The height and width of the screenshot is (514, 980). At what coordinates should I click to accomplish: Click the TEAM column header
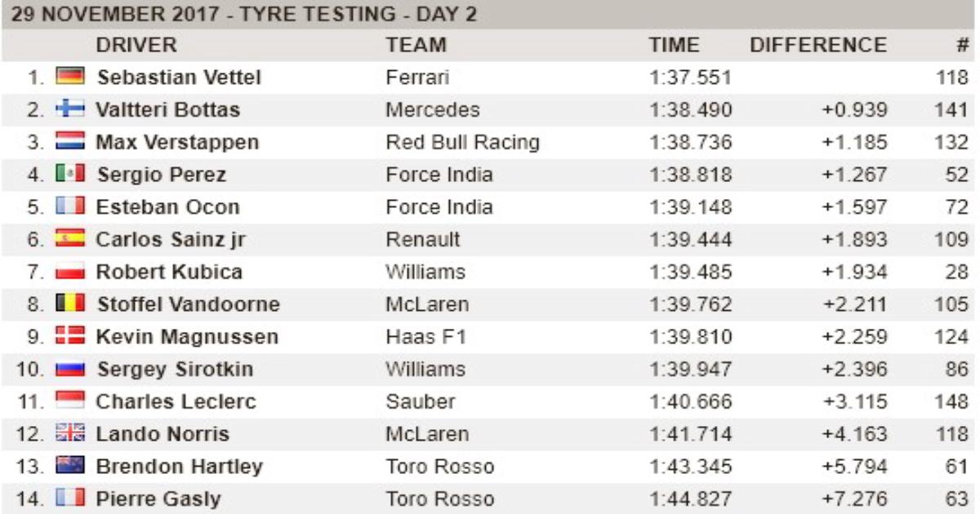click(416, 45)
